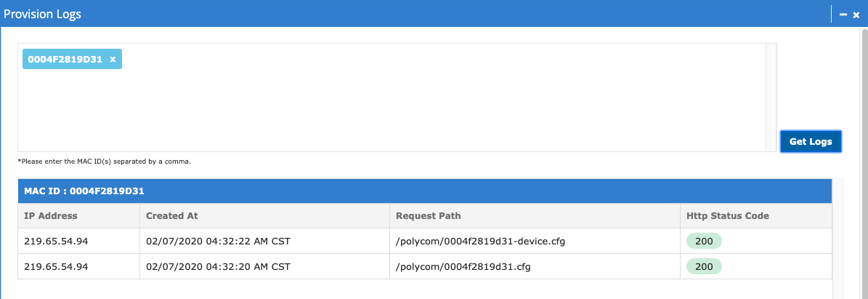This screenshot has width=868, height=299.
Task: Click the Get Logs button
Action: tap(810, 142)
